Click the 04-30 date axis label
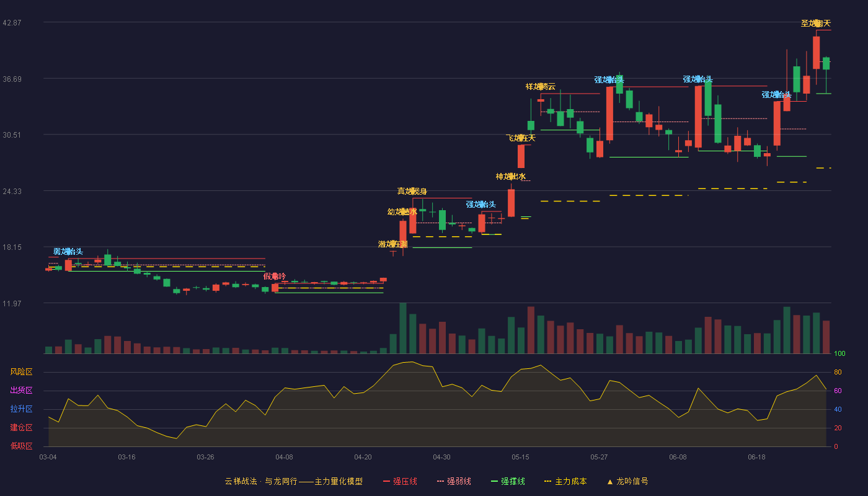The image size is (868, 496). tap(441, 457)
